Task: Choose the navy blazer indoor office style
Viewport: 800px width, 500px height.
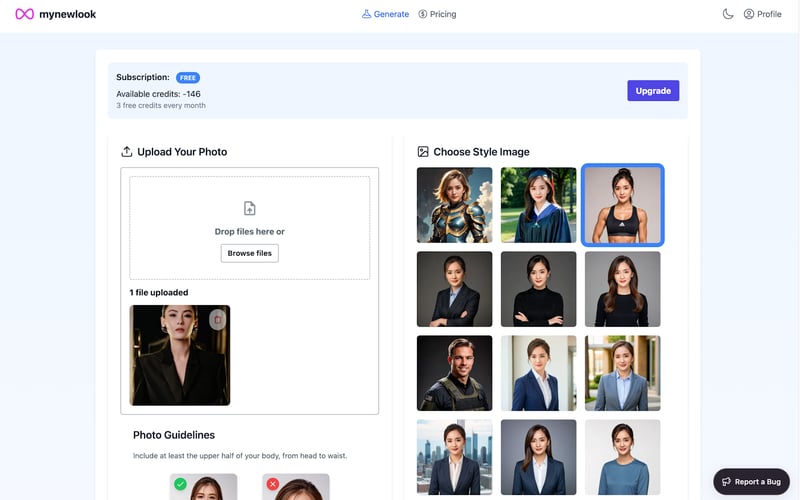Action: (x=539, y=373)
